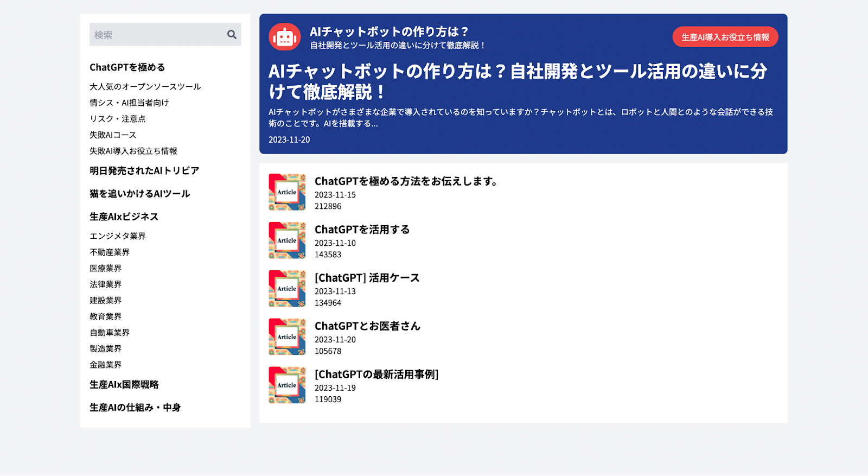Open 医療業界 sidebar link
Image resolution: width=868 pixels, height=476 pixels.
106,268
